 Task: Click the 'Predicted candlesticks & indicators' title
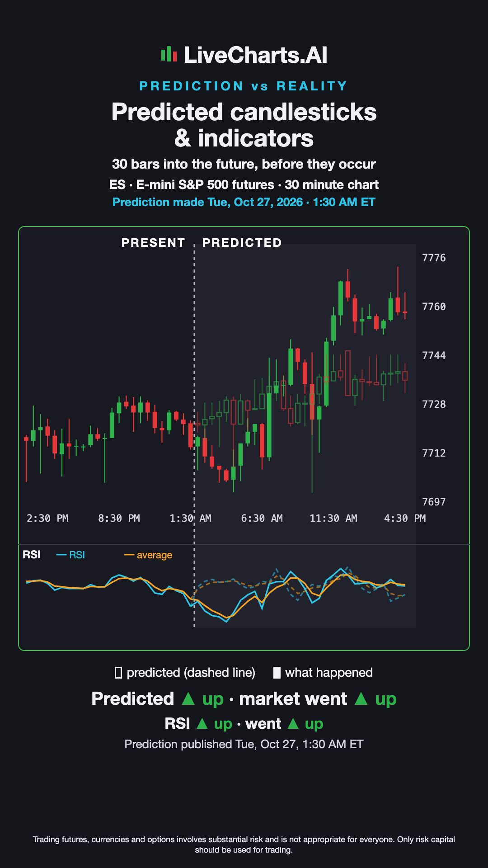point(244,125)
